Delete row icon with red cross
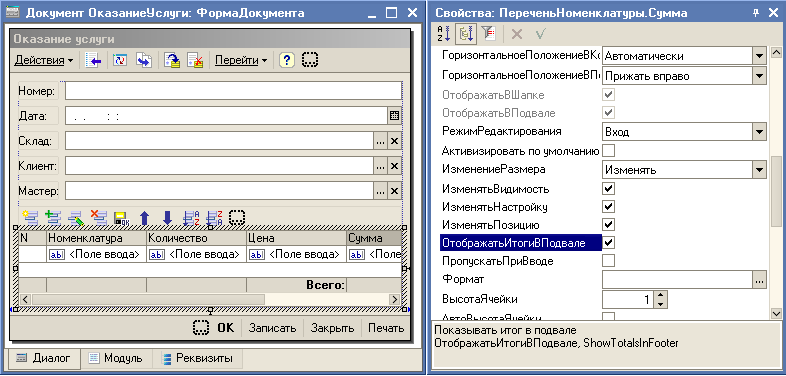The height and width of the screenshot is (376, 786). [99, 218]
